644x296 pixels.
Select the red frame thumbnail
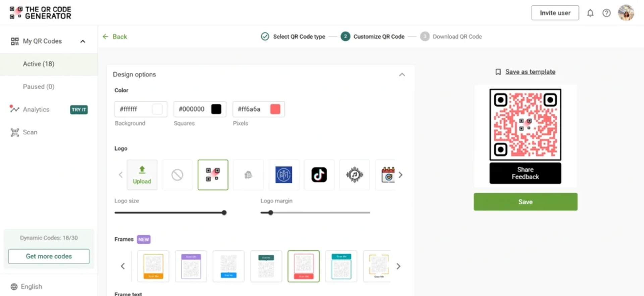coord(304,266)
